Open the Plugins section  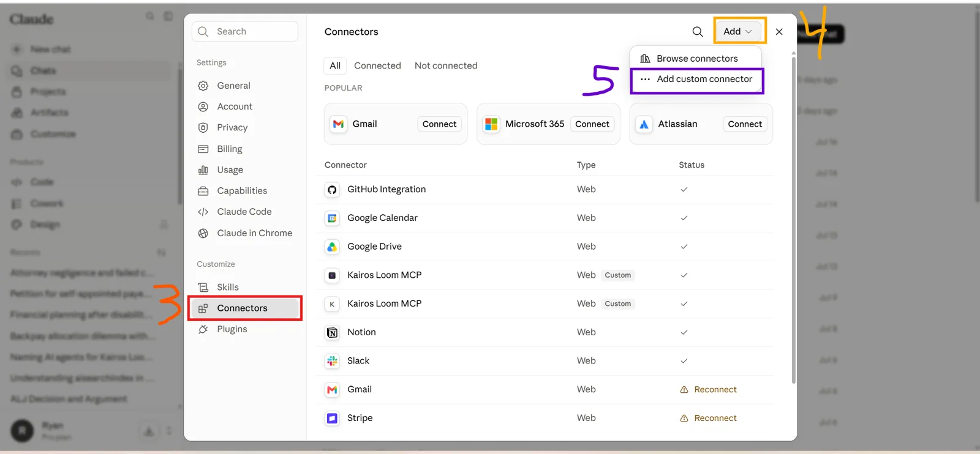pos(245,329)
